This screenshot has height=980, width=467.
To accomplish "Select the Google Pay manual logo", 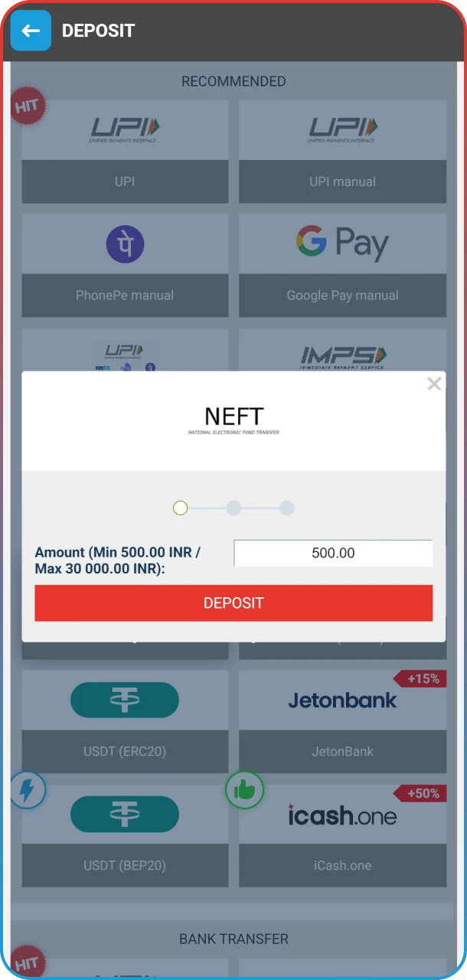I will tap(342, 244).
